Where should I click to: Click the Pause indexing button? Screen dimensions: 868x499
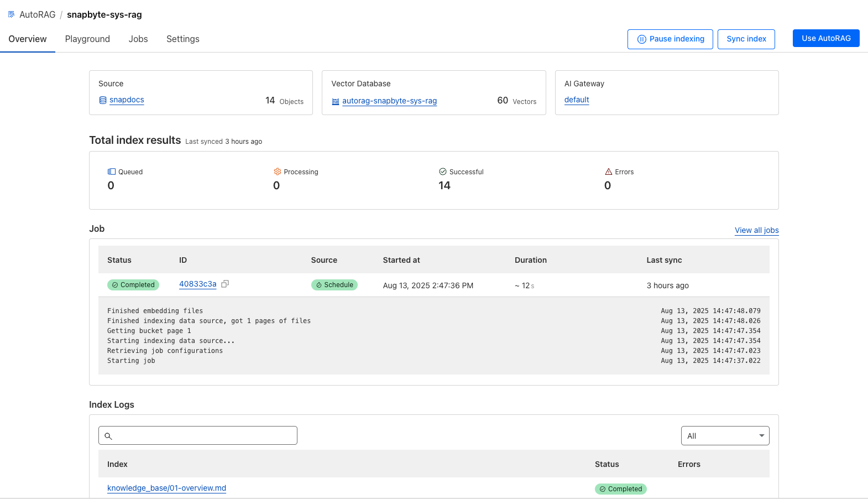[x=670, y=39]
